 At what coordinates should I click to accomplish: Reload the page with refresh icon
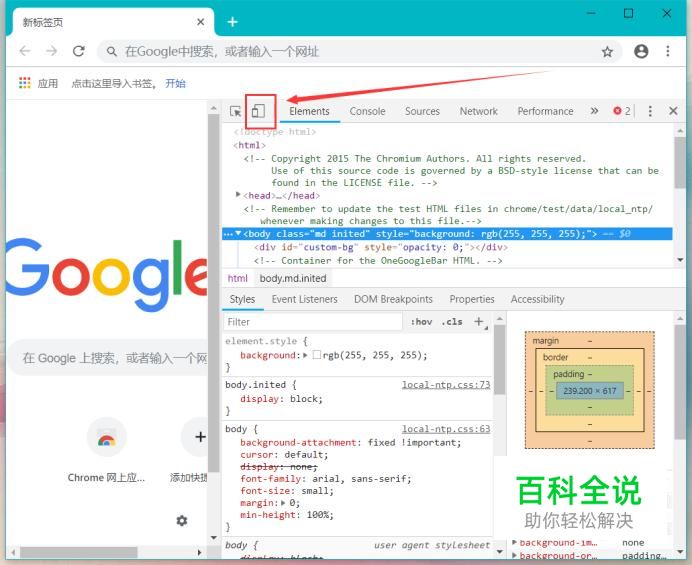pos(79,51)
